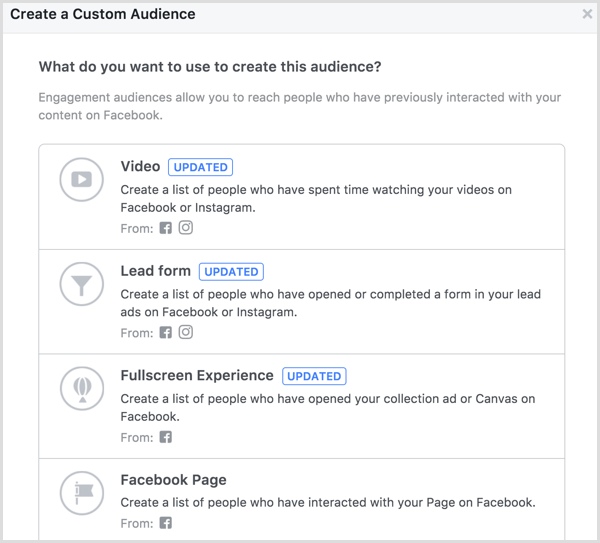Click the Fullscreen Experience balloon icon

point(82,388)
